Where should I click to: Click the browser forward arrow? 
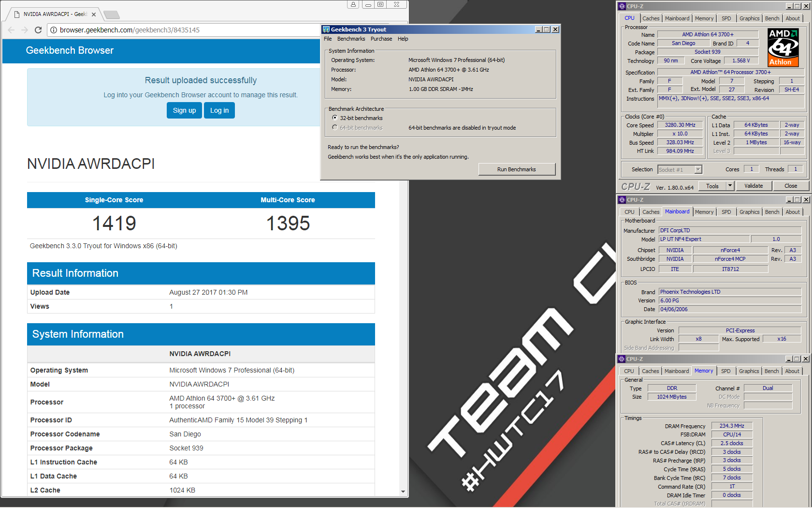tap(25, 30)
